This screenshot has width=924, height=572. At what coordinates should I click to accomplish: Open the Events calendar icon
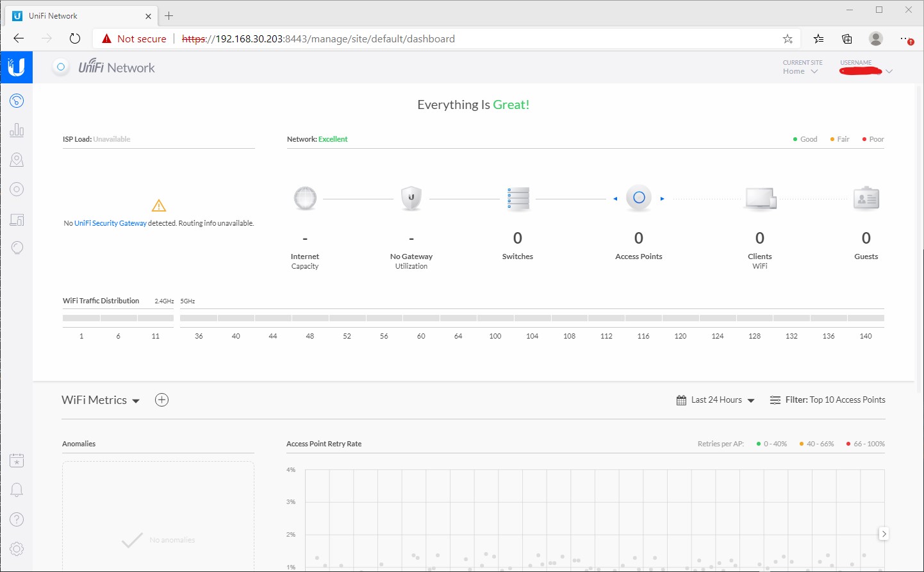[17, 460]
